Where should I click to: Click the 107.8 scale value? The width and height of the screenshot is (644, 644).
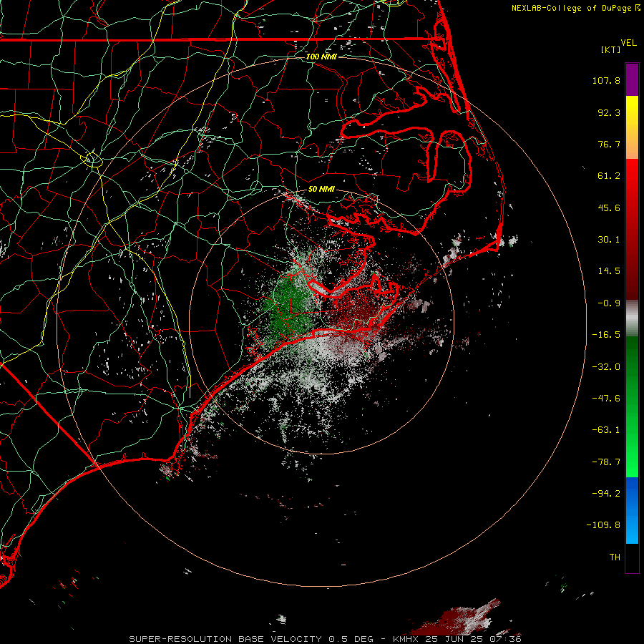(606, 80)
